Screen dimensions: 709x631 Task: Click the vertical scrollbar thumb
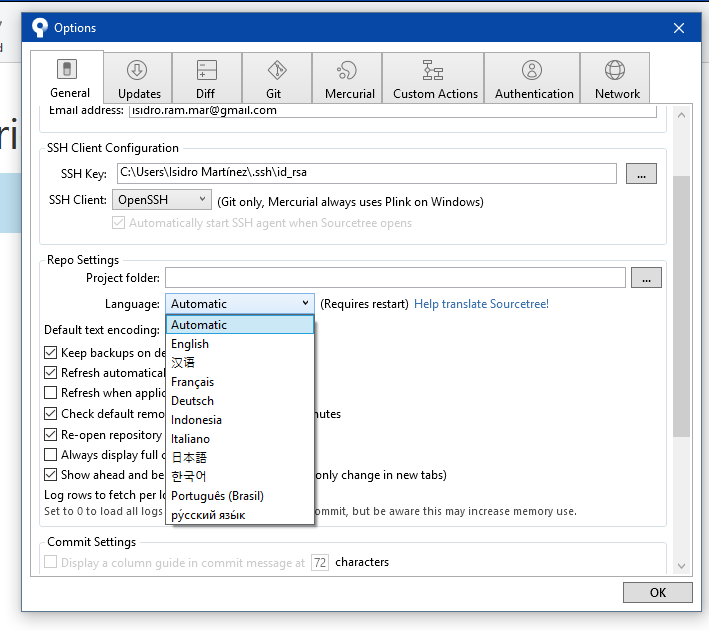681,306
